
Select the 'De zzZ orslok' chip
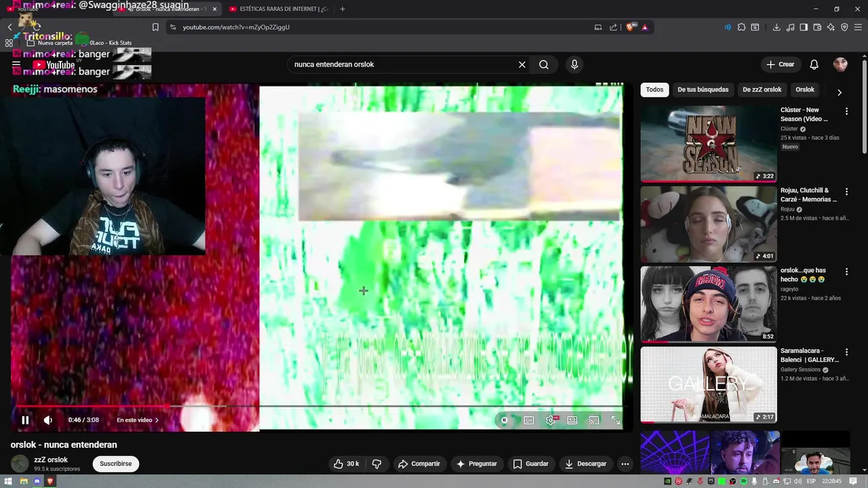[762, 89]
